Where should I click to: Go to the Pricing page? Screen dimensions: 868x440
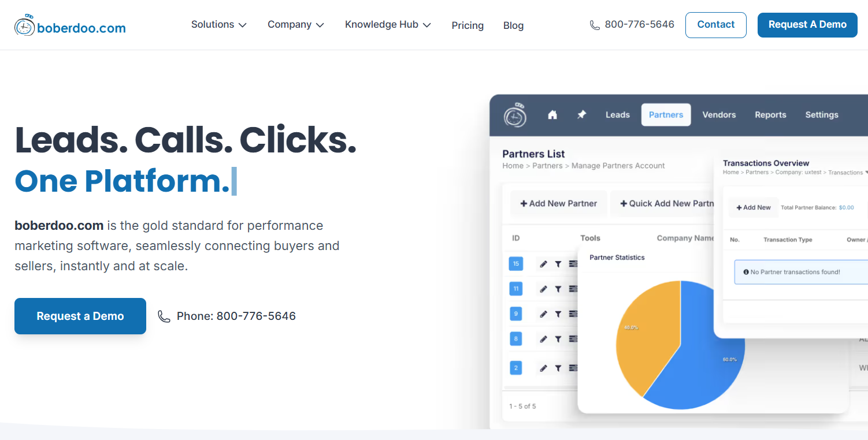tap(468, 25)
